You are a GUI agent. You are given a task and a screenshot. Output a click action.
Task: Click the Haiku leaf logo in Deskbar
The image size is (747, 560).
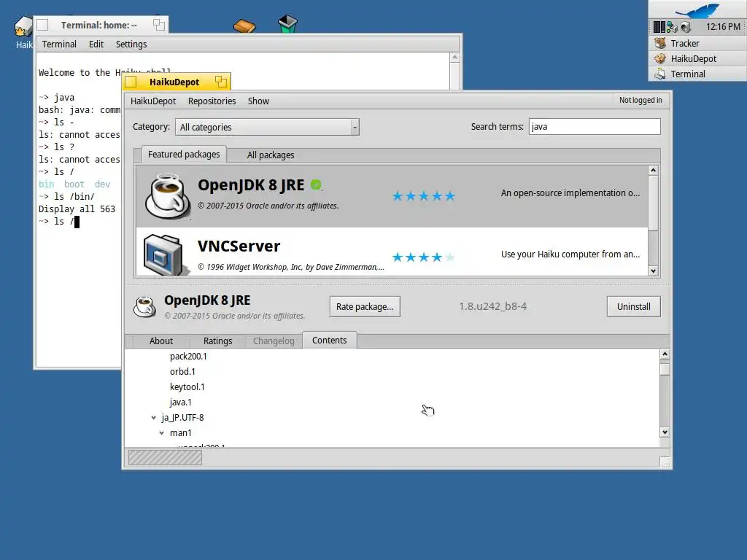coord(698,9)
